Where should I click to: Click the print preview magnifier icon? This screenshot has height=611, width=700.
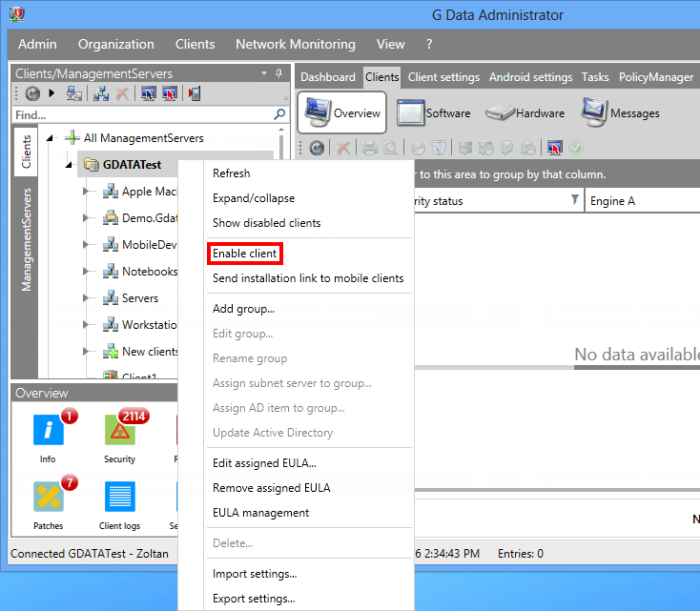coord(391,148)
